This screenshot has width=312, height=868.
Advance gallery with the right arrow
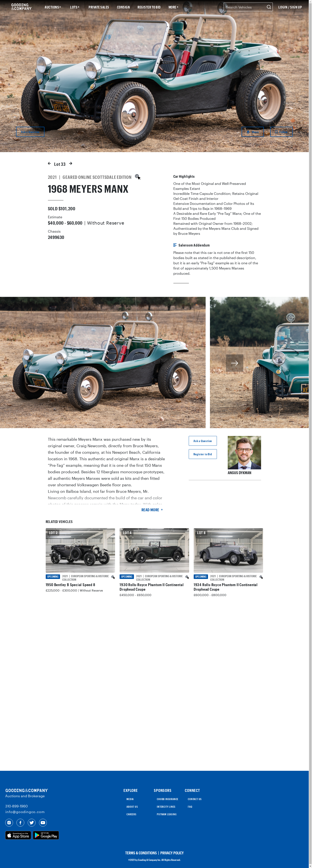[235, 363]
